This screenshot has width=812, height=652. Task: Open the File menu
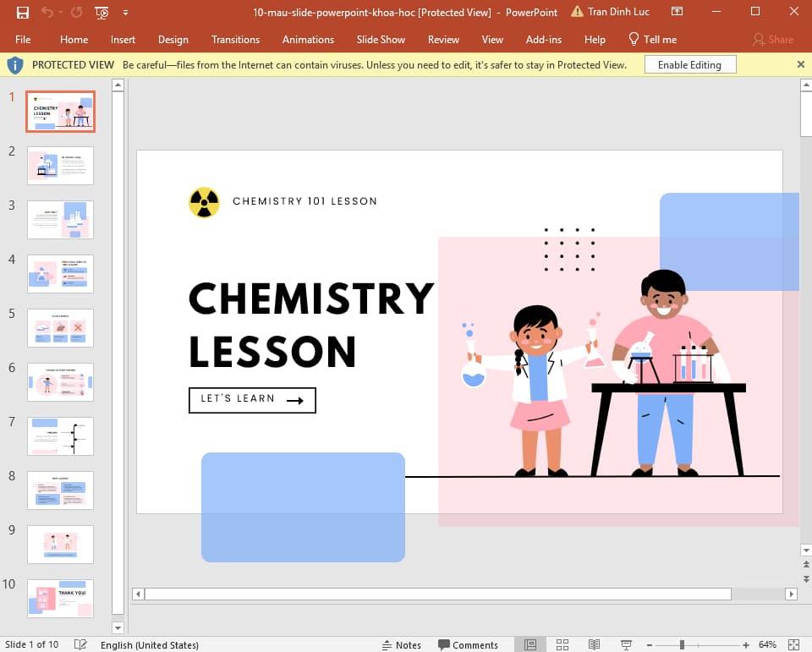click(x=23, y=39)
